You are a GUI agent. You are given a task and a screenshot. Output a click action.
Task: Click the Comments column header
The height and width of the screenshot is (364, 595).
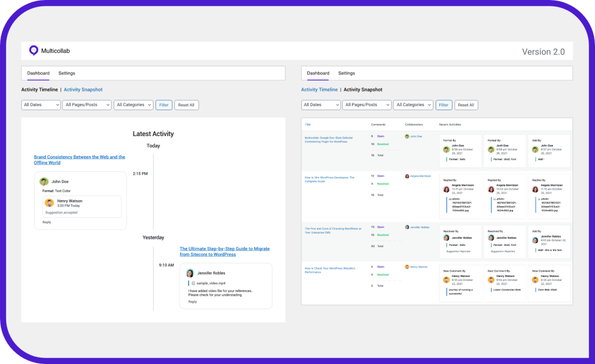pyautogui.click(x=378, y=125)
